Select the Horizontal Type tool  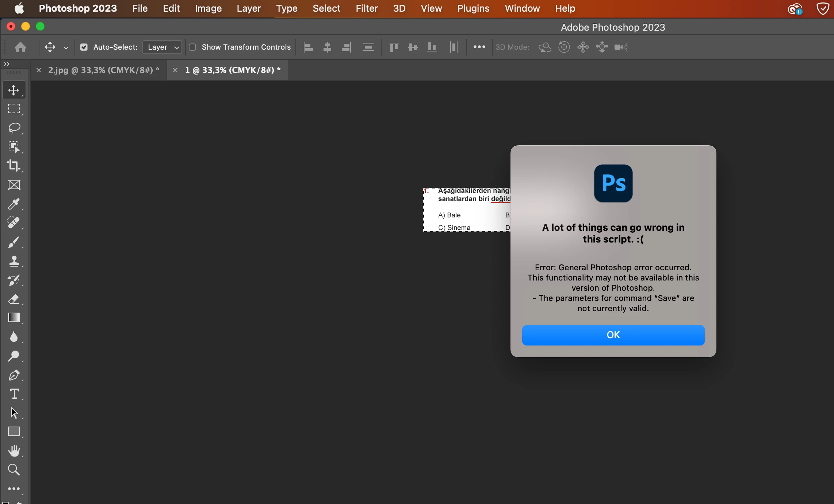point(14,394)
